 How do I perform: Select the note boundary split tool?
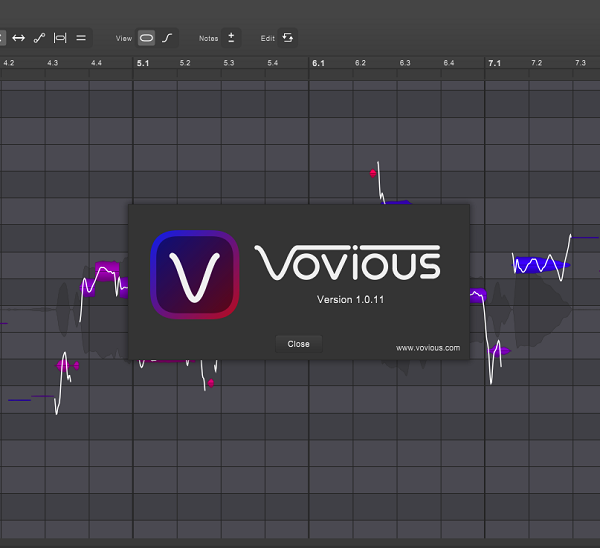point(60,38)
